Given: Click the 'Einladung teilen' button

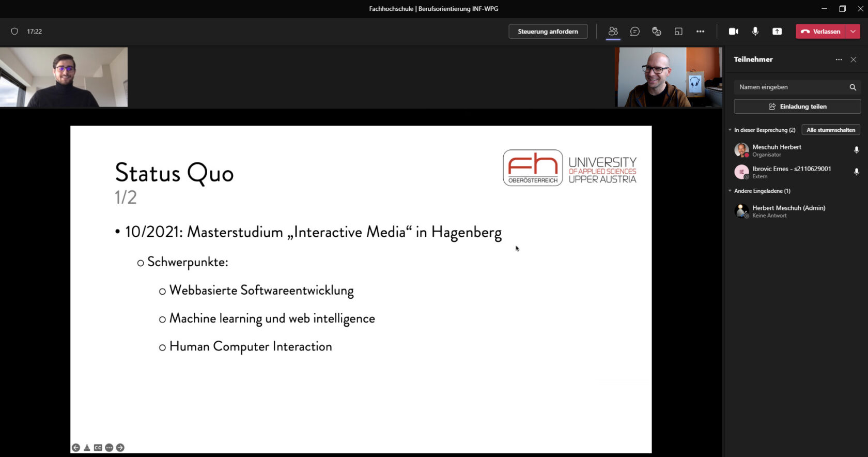Looking at the screenshot, I should tap(797, 106).
